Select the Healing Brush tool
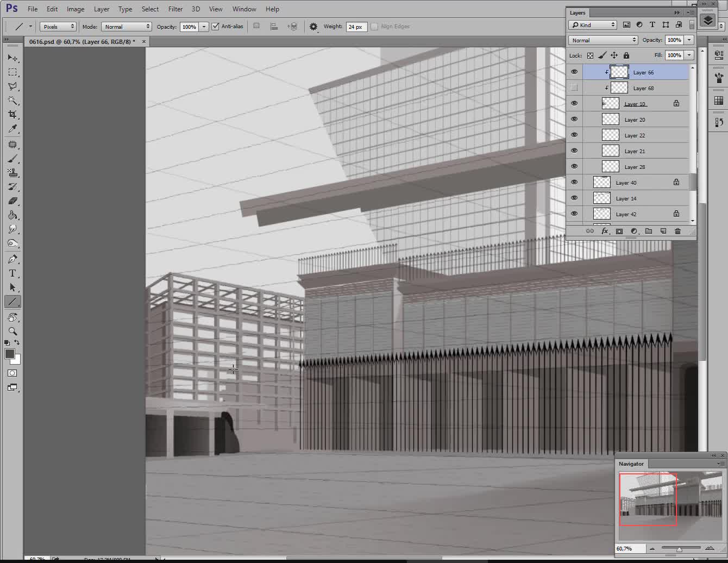The width and height of the screenshot is (728, 563). coord(12,145)
